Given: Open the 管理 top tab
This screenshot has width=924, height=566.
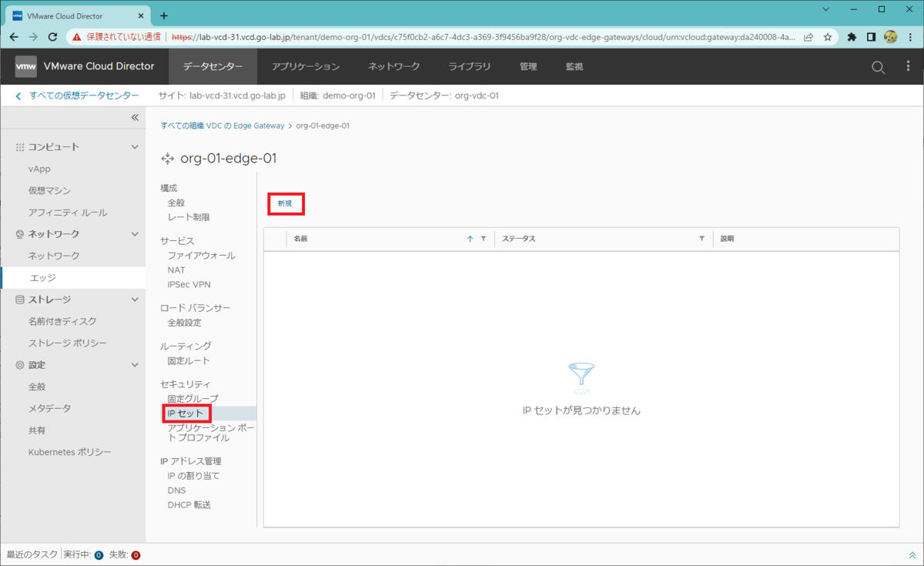Looking at the screenshot, I should pyautogui.click(x=528, y=67).
